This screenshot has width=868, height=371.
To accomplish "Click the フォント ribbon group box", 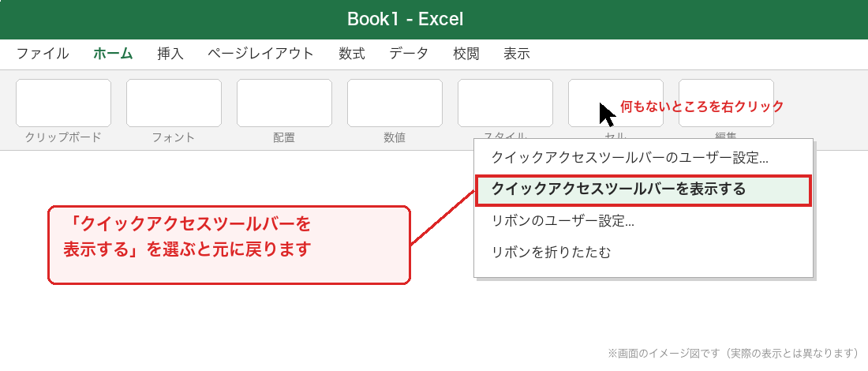I will [x=174, y=103].
